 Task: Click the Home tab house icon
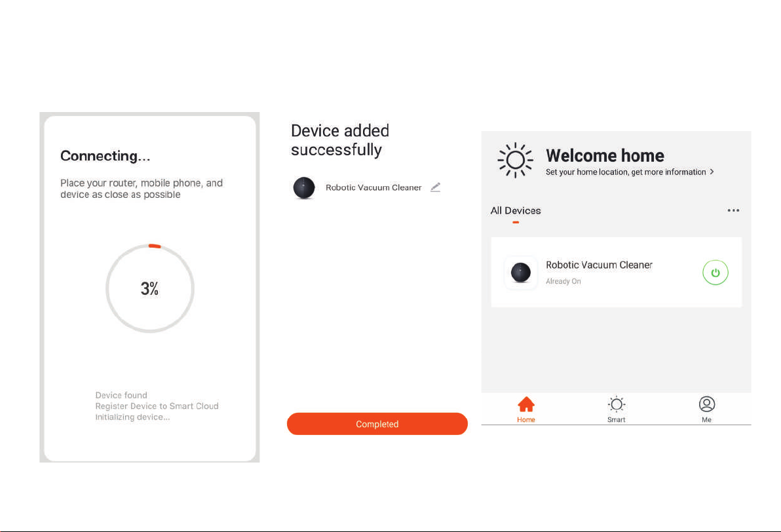pos(526,404)
